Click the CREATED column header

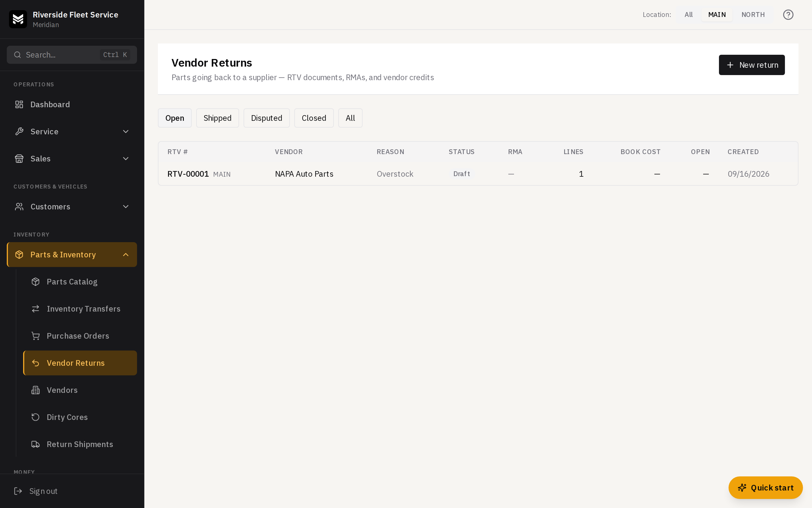(743, 152)
